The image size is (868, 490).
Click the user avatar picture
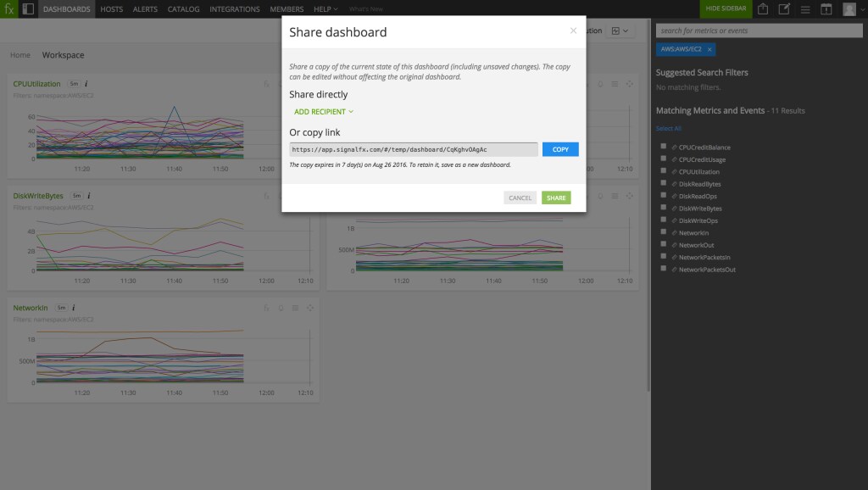point(849,8)
